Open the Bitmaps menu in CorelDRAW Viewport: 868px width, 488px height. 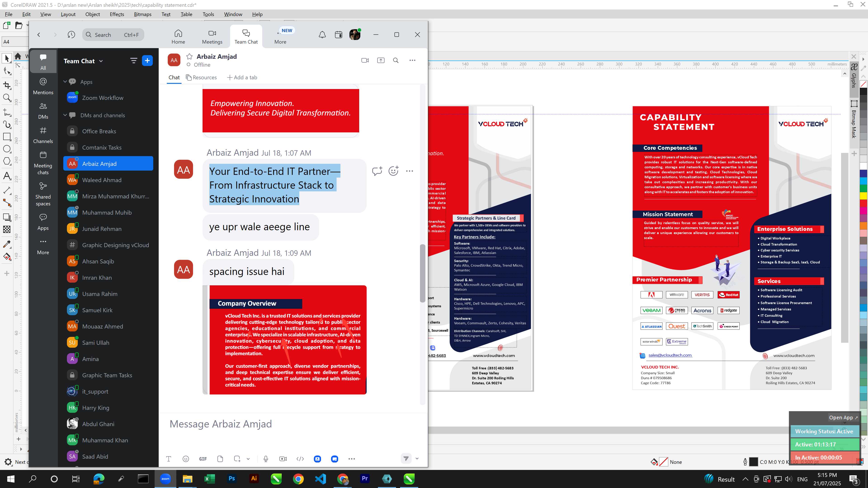point(143,14)
